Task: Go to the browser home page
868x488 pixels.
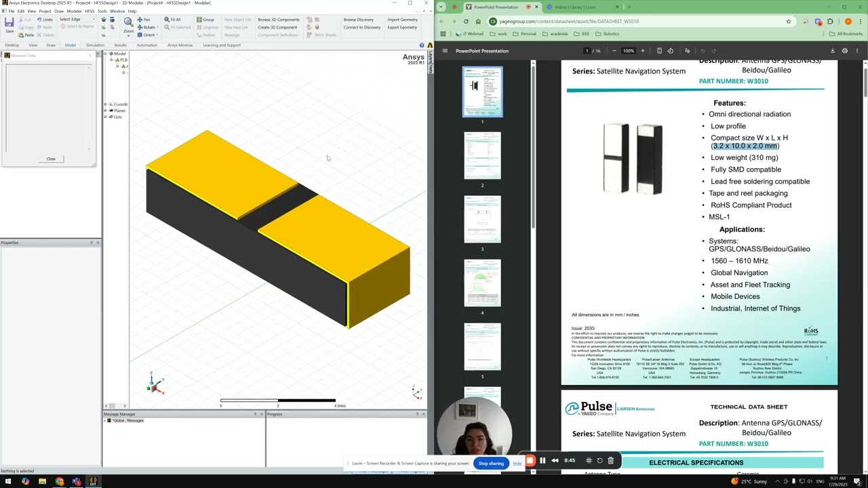Action: click(478, 21)
